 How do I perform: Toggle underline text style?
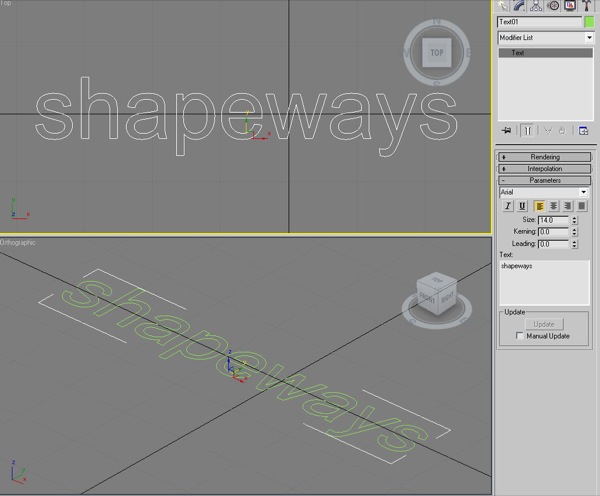click(x=522, y=206)
